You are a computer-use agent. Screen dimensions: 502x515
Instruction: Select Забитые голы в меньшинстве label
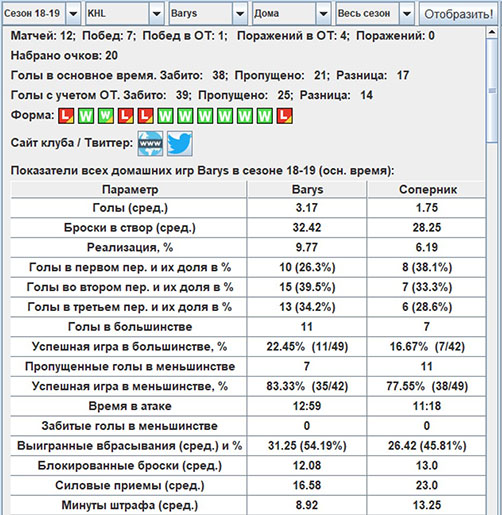(x=130, y=426)
